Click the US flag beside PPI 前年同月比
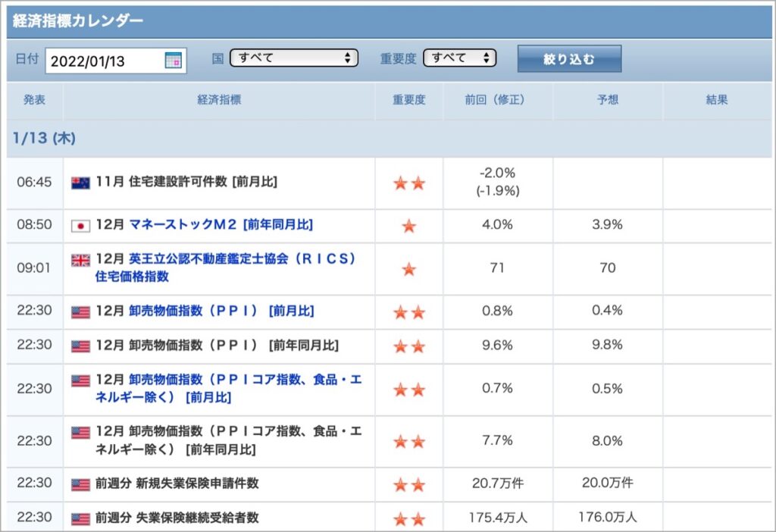Image resolution: width=776 pixels, height=532 pixels. (x=80, y=346)
